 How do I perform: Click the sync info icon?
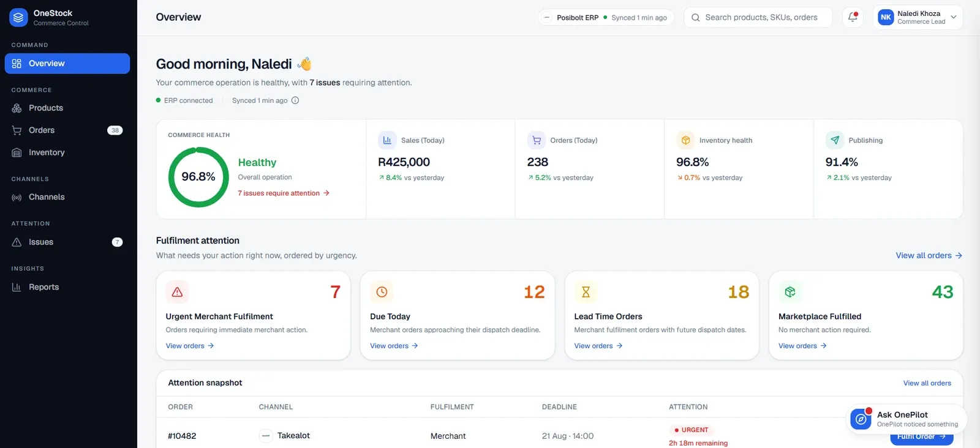tap(295, 100)
